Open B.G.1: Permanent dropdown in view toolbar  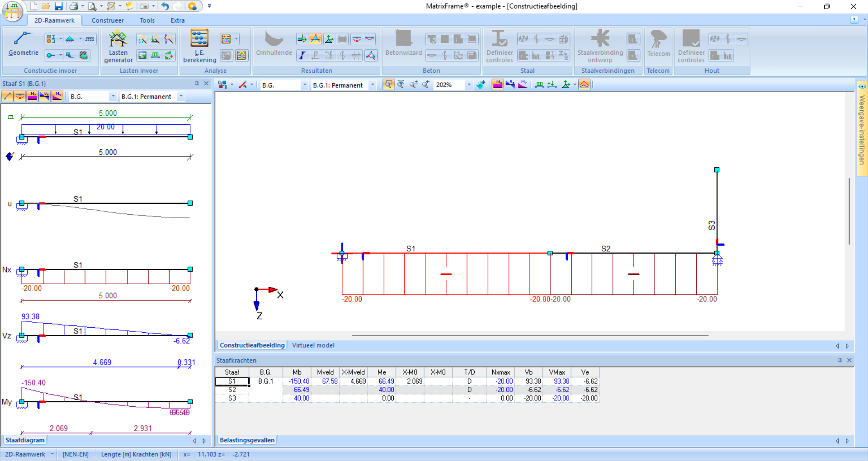[373, 85]
